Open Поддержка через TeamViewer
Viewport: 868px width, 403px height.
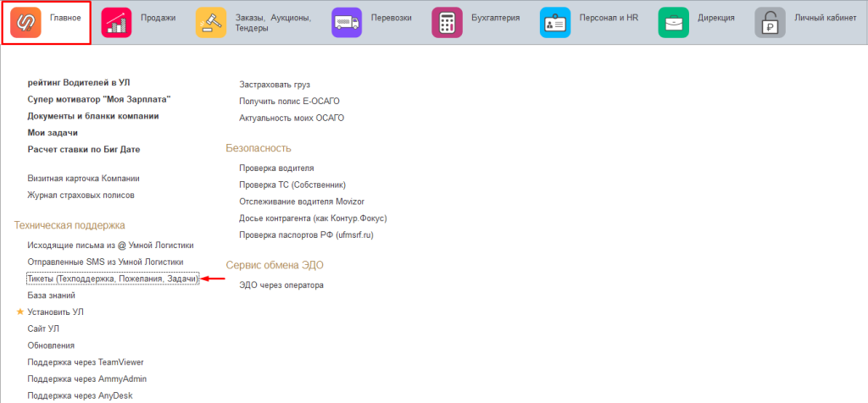pos(86,362)
